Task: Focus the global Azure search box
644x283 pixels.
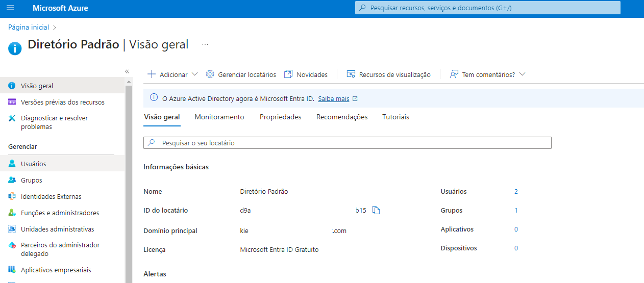Action: coord(487,8)
